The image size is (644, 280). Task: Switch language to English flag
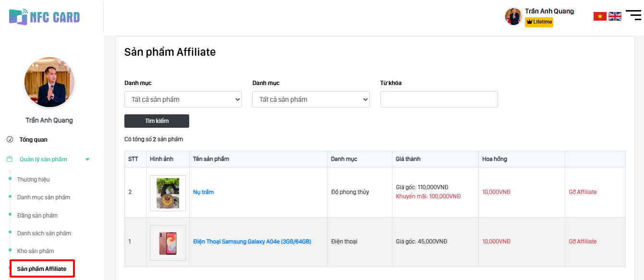(615, 16)
